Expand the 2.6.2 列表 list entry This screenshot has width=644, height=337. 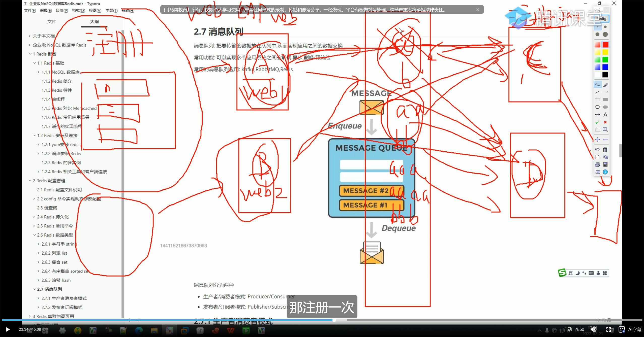(38, 253)
